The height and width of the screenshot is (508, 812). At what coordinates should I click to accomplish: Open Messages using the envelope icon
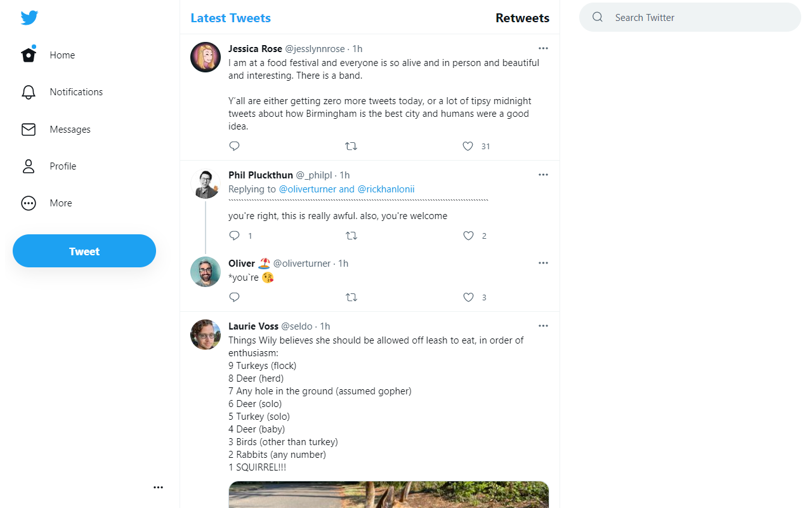tap(29, 129)
